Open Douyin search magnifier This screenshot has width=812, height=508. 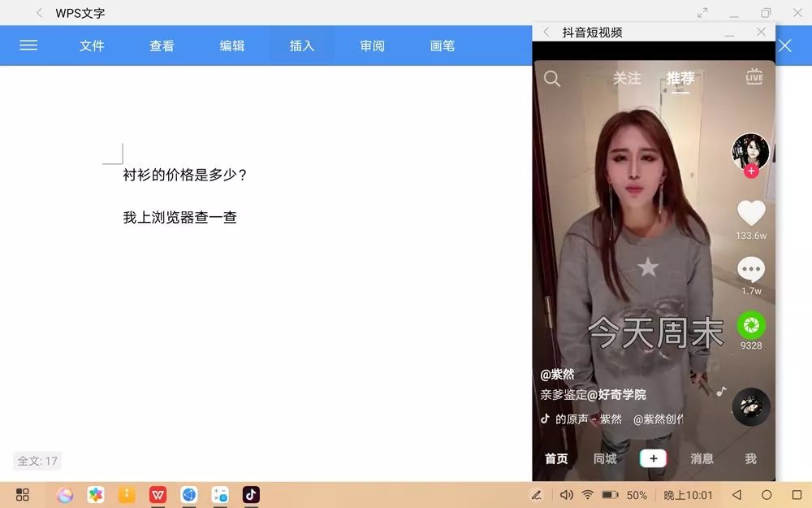552,79
